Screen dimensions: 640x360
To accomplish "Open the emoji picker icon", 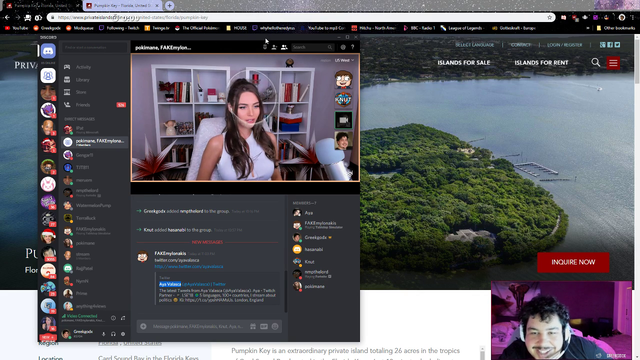I will (x=275, y=327).
